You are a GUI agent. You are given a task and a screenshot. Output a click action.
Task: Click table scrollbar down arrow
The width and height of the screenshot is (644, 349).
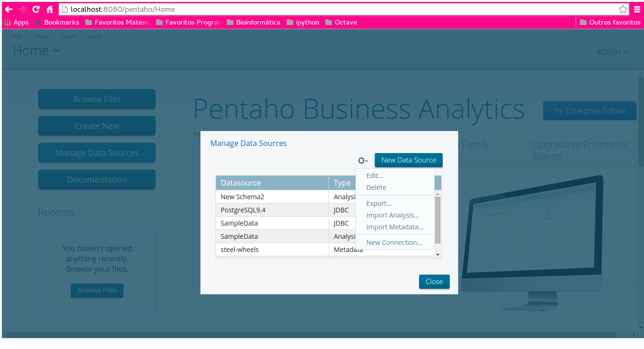[438, 254]
